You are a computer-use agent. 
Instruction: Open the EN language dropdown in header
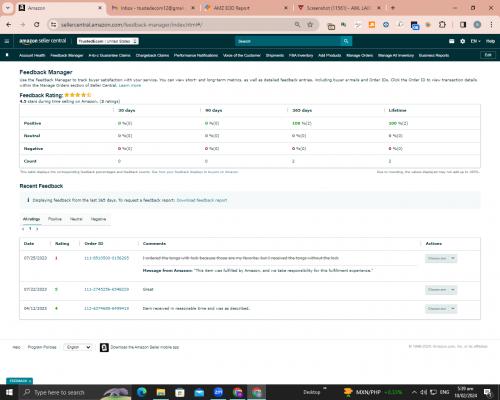pos(475,41)
